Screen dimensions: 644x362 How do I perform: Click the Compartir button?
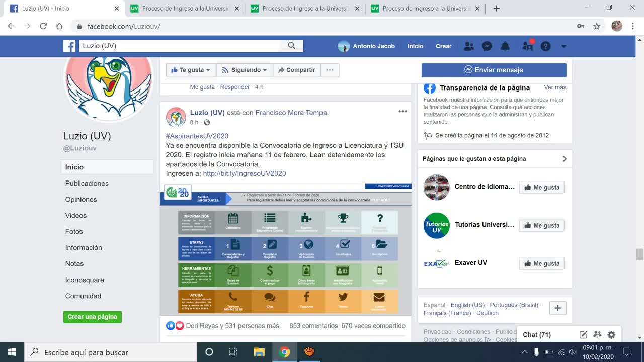click(x=296, y=70)
